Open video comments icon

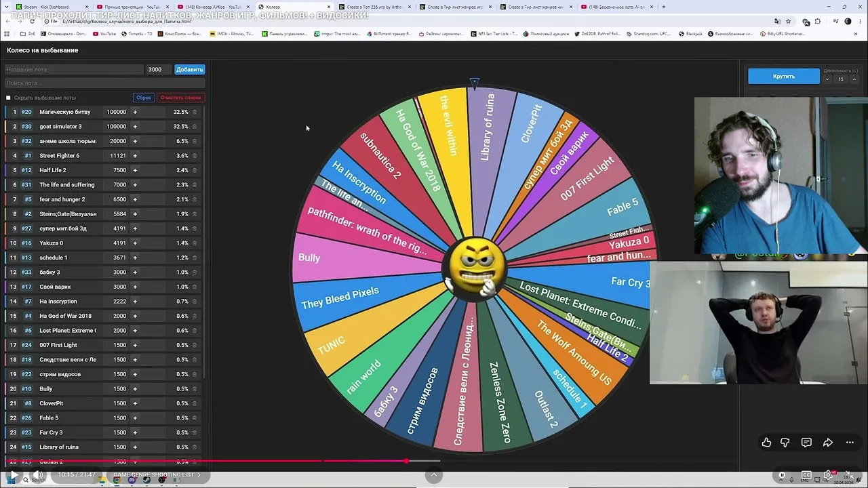[x=806, y=443]
